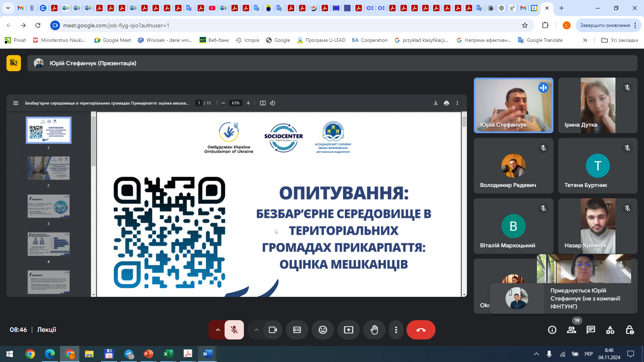Click the present screen icon
This screenshot has height=362, width=644.
[x=349, y=330]
